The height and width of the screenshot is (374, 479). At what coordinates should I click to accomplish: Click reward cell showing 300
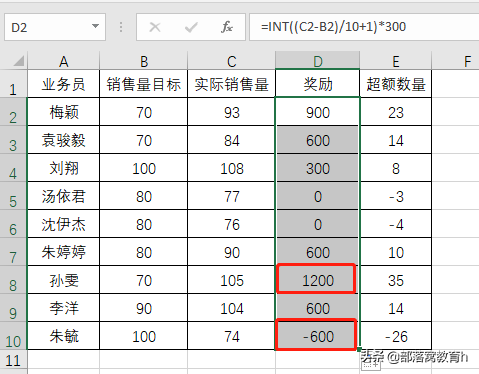[318, 168]
